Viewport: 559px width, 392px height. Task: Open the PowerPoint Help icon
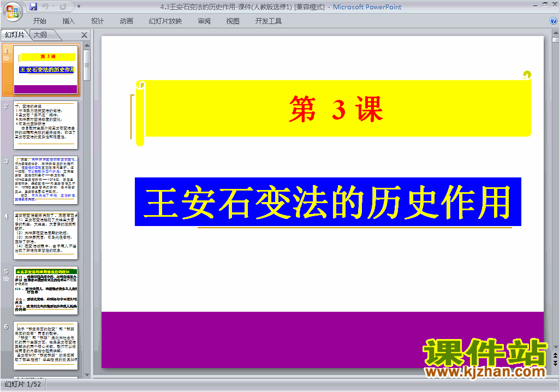click(x=554, y=21)
